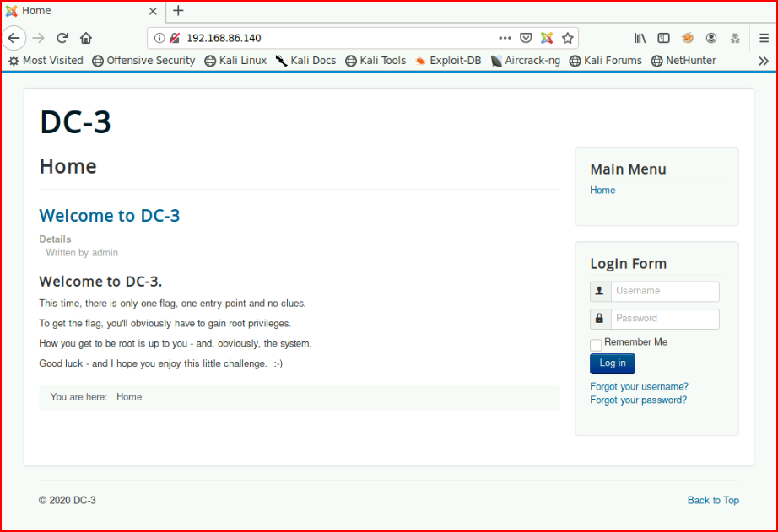The height and width of the screenshot is (532, 778).
Task: Open the Kali Docs bookmark
Action: (305, 61)
